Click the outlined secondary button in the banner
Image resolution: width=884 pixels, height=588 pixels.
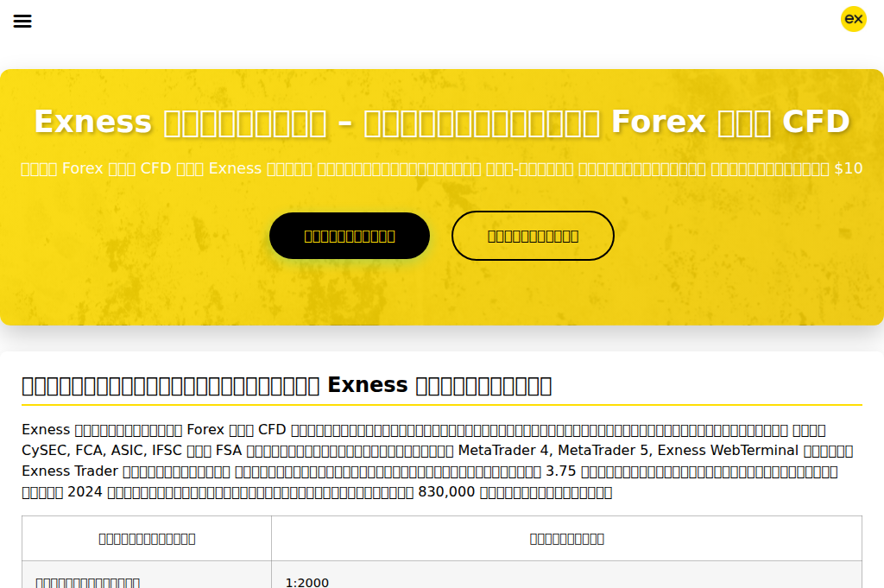click(533, 235)
